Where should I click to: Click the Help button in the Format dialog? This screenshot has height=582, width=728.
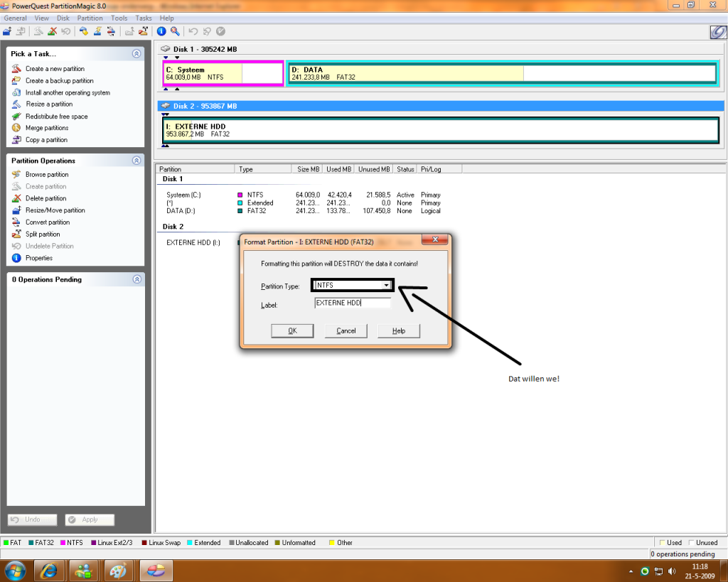(x=399, y=330)
